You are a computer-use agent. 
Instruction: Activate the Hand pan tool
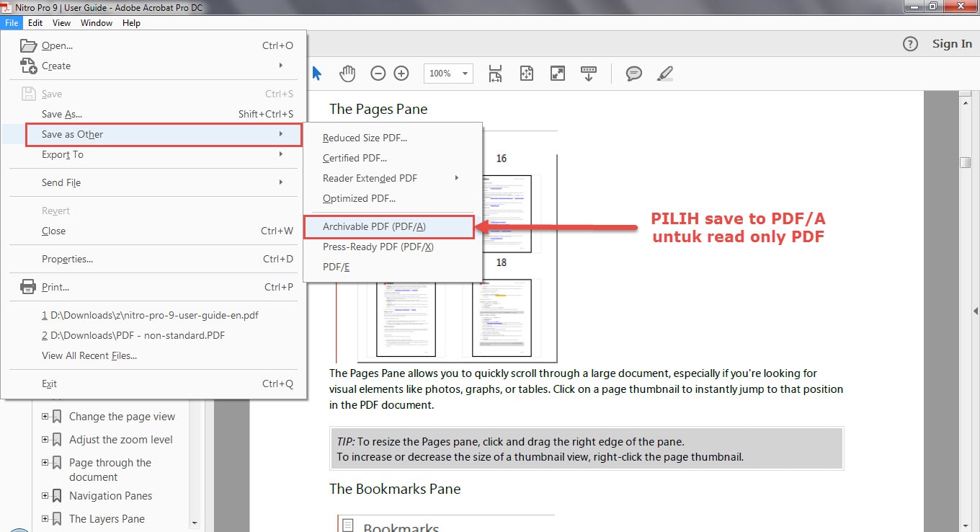[348, 74]
